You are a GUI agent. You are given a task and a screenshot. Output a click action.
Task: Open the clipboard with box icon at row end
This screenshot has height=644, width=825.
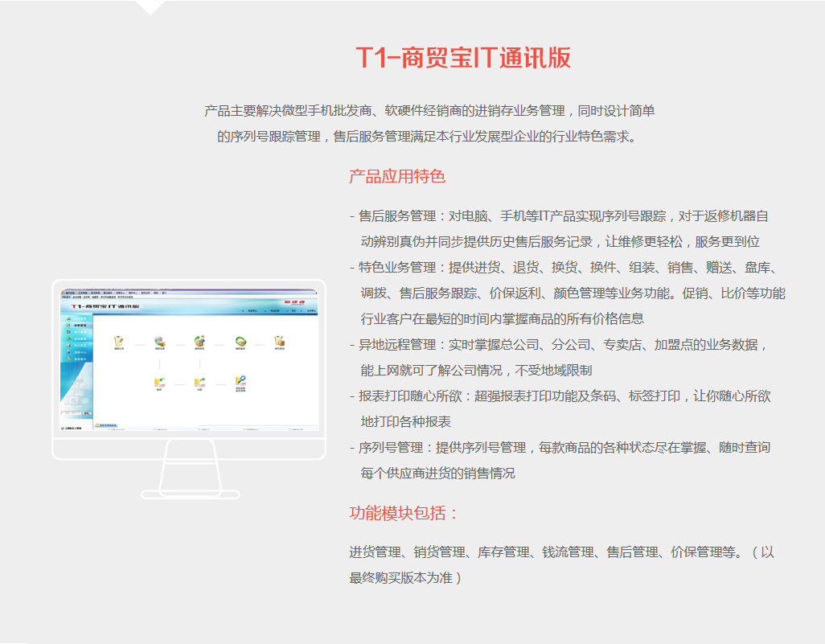[280, 341]
